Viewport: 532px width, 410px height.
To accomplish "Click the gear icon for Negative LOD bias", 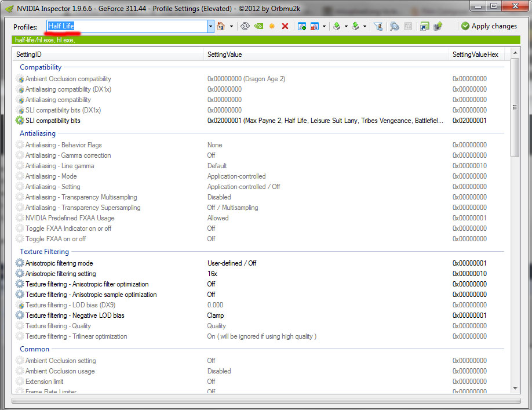I will (x=20, y=315).
